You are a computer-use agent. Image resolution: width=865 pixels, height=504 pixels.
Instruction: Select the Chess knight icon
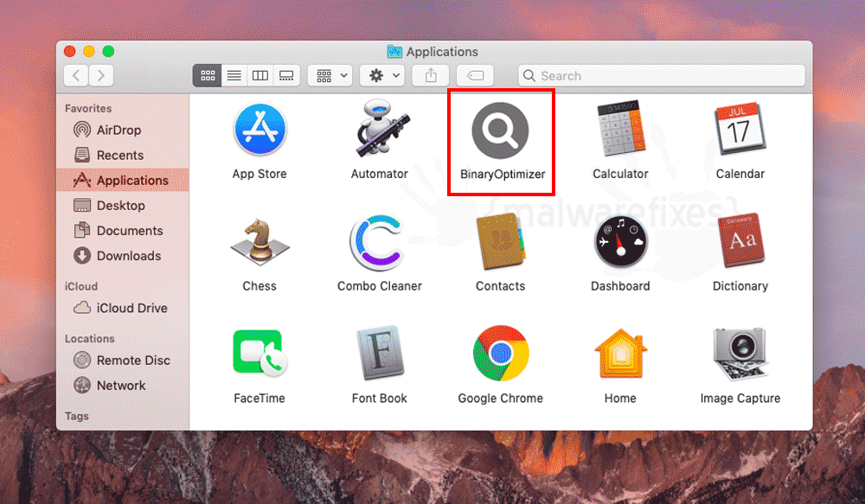point(259,241)
